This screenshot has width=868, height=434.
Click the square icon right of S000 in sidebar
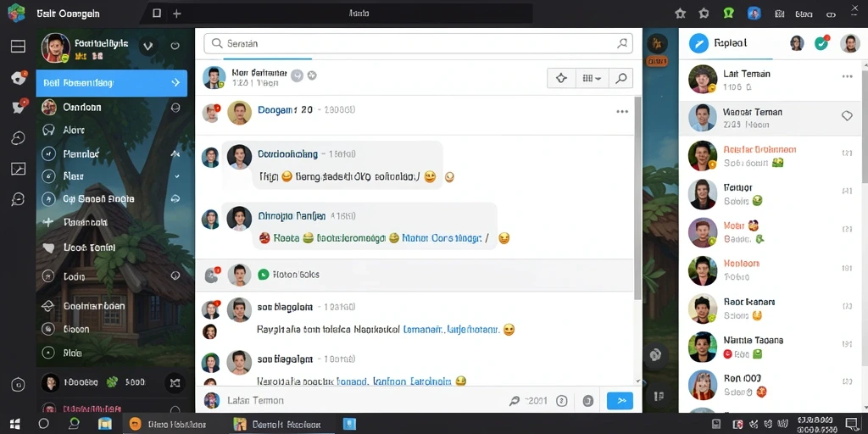pos(175,382)
